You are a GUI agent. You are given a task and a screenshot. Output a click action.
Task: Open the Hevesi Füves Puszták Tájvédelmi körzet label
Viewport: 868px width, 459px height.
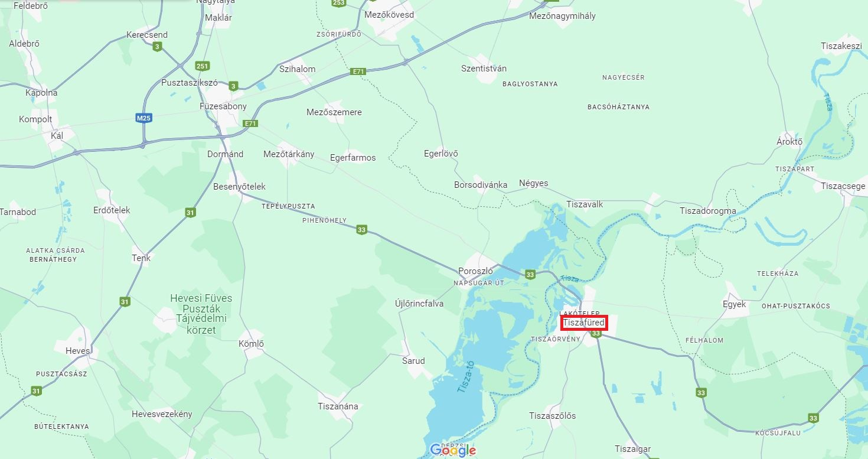pyautogui.click(x=201, y=314)
